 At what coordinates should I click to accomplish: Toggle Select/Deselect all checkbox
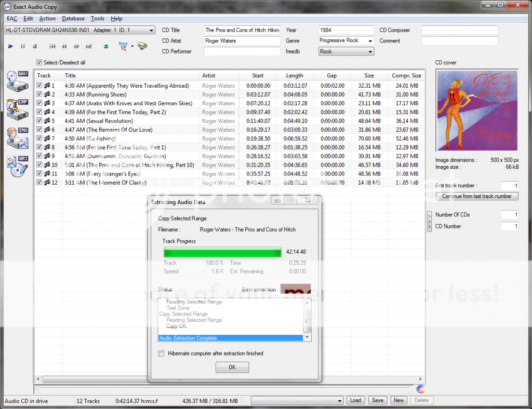[x=39, y=62]
